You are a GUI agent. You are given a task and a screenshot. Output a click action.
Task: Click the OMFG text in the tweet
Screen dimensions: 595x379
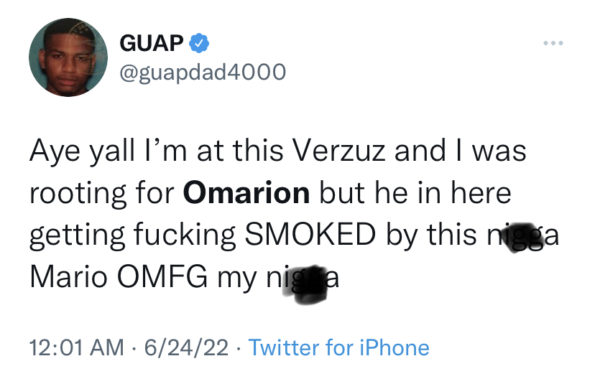click(162, 277)
